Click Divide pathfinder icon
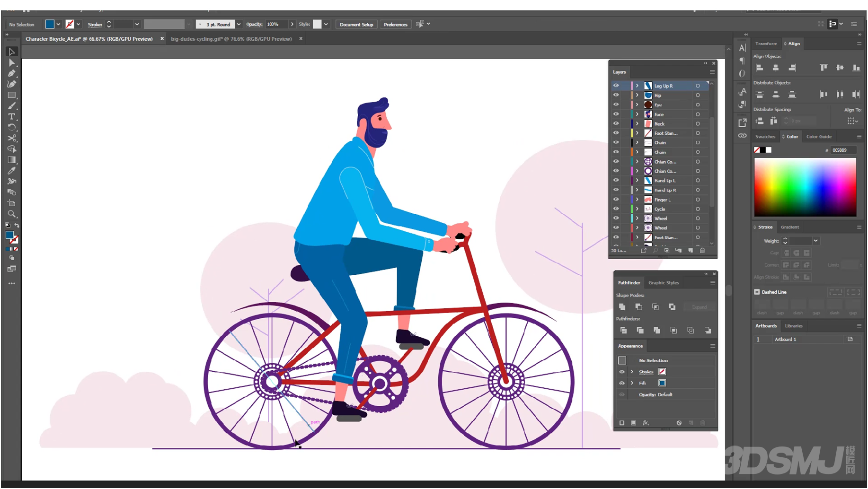The width and height of the screenshot is (868, 489). 623,331
